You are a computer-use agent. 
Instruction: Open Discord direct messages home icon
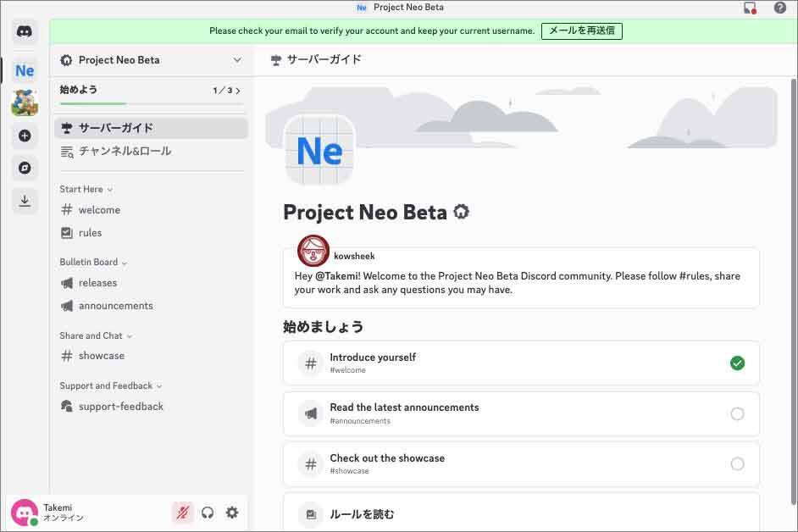click(x=25, y=32)
